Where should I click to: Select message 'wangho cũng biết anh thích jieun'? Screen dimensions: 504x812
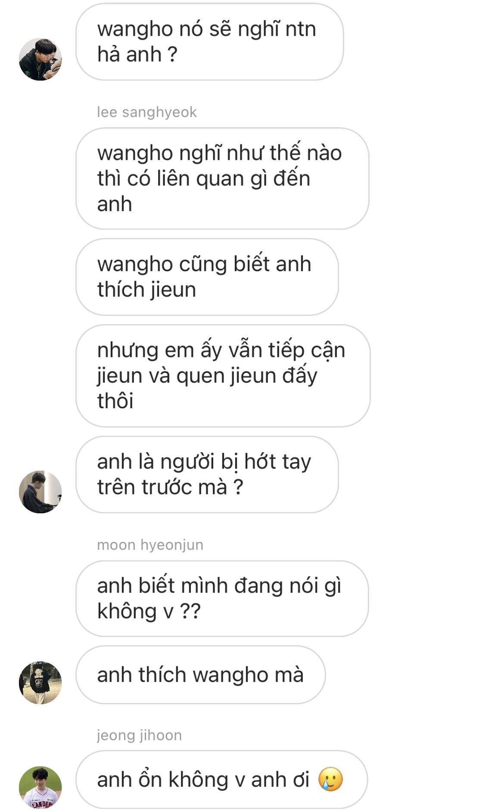(207, 277)
